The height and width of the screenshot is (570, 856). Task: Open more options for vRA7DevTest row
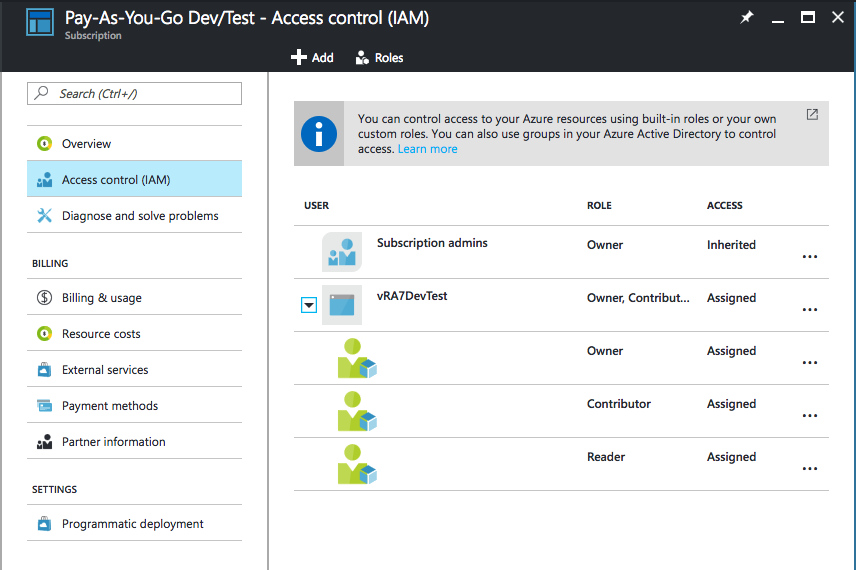(810, 310)
